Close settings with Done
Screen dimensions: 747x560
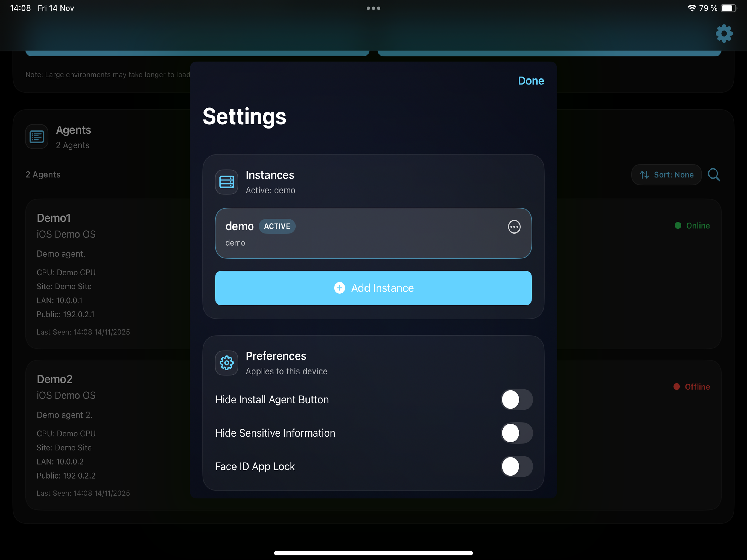(x=531, y=81)
